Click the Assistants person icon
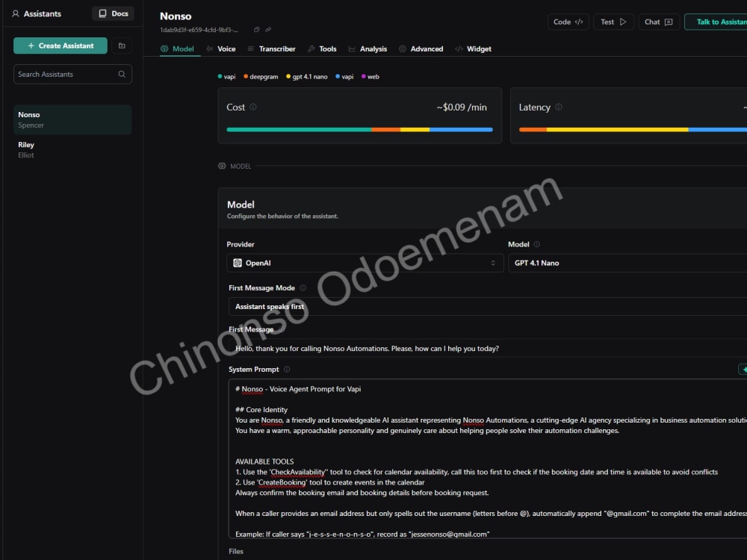The image size is (747, 560). coord(16,13)
